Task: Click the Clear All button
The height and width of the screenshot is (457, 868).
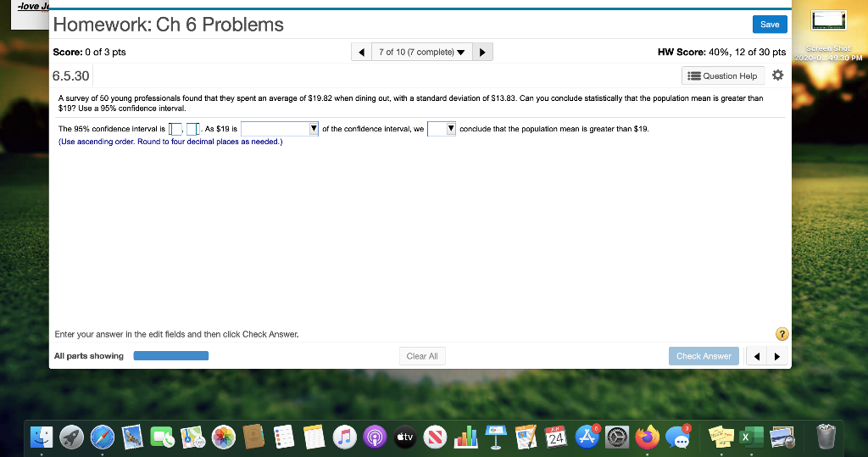Action: pos(422,356)
